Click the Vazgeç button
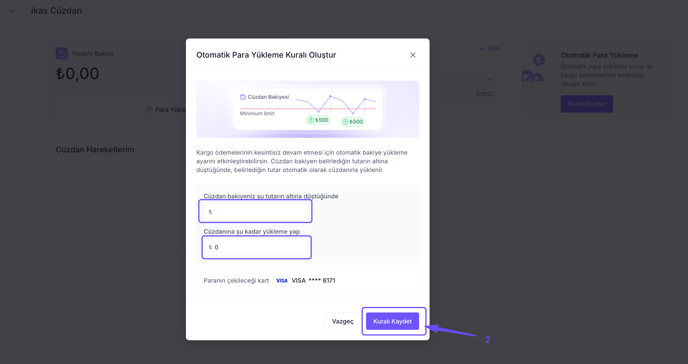 (342, 321)
